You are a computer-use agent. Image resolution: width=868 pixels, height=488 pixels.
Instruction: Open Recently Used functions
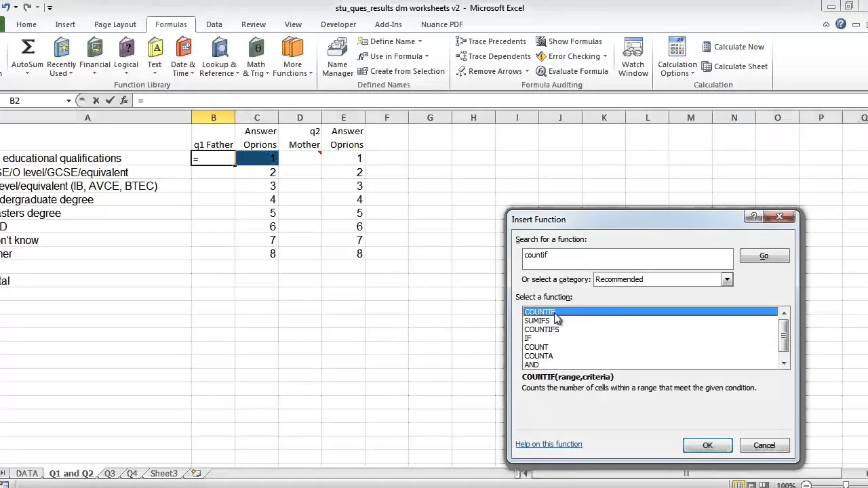pyautogui.click(x=62, y=57)
